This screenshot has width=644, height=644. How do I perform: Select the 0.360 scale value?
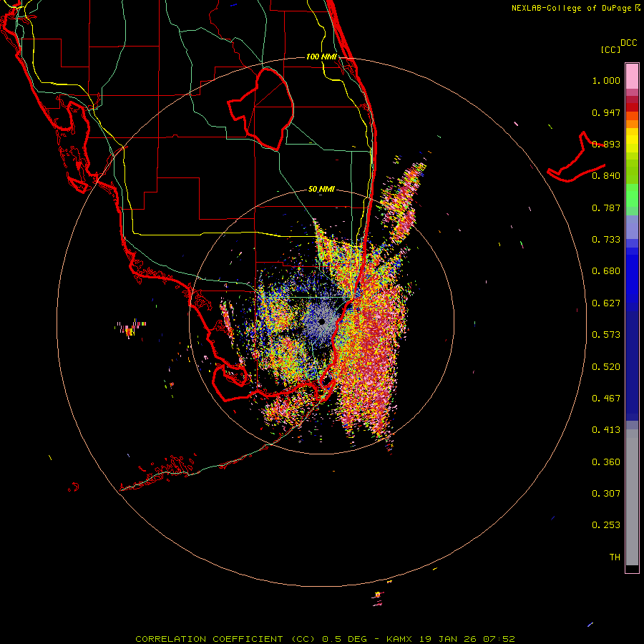click(606, 462)
